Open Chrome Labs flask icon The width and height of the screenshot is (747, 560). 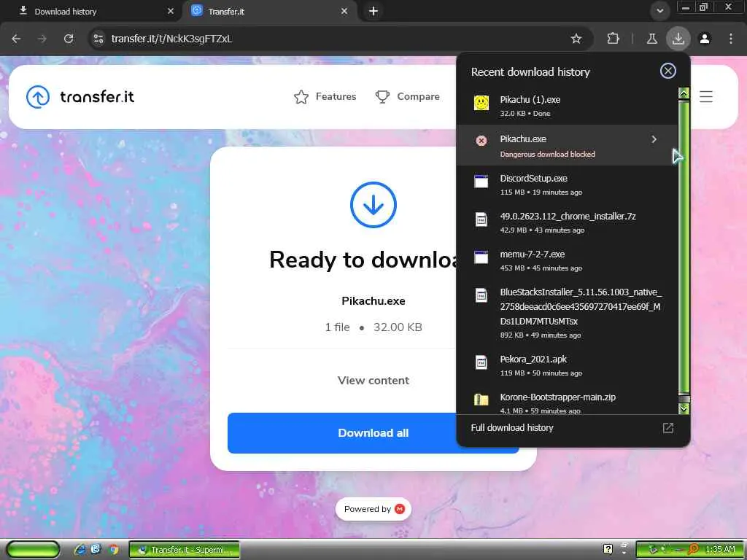click(651, 39)
